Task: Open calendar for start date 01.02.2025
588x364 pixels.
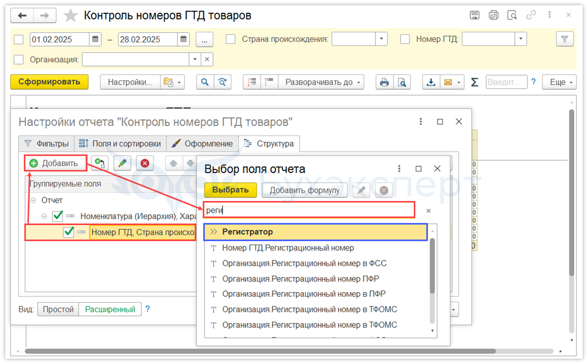Action: point(95,39)
